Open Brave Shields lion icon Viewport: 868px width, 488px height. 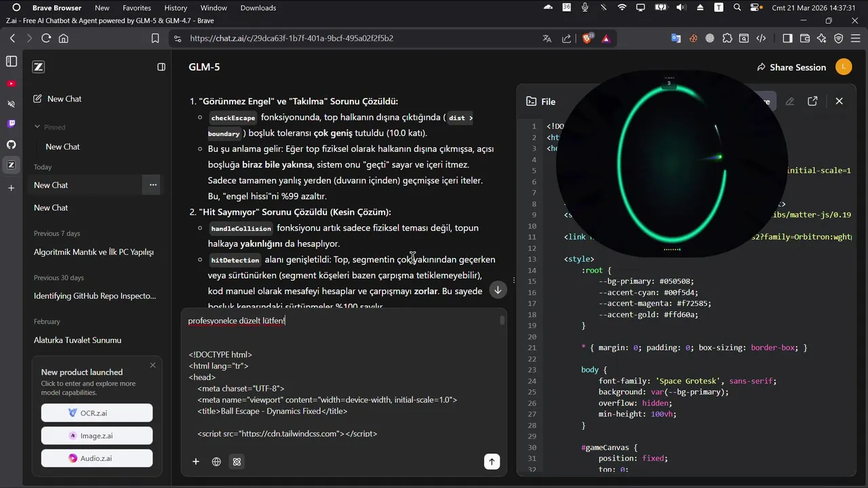[x=588, y=39]
